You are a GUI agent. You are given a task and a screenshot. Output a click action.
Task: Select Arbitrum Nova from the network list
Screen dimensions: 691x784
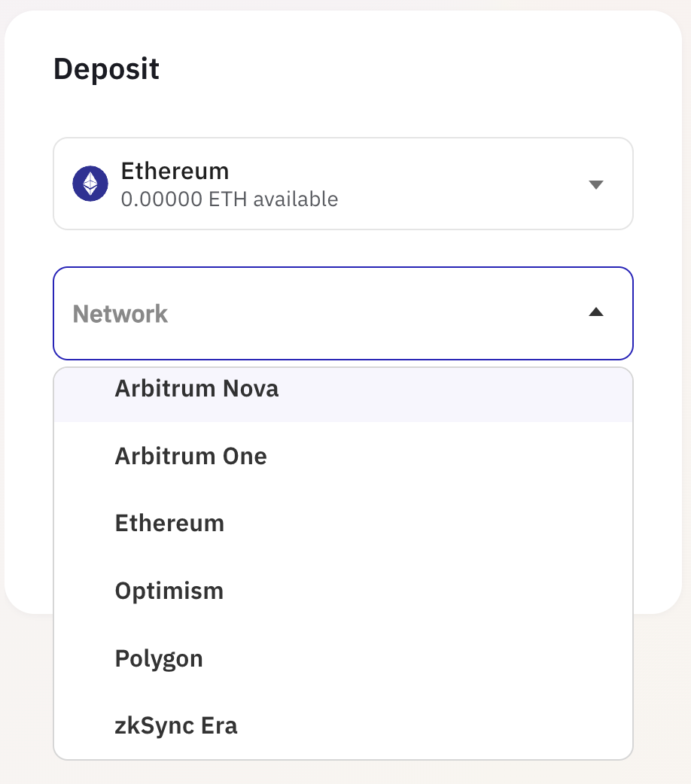(x=196, y=388)
